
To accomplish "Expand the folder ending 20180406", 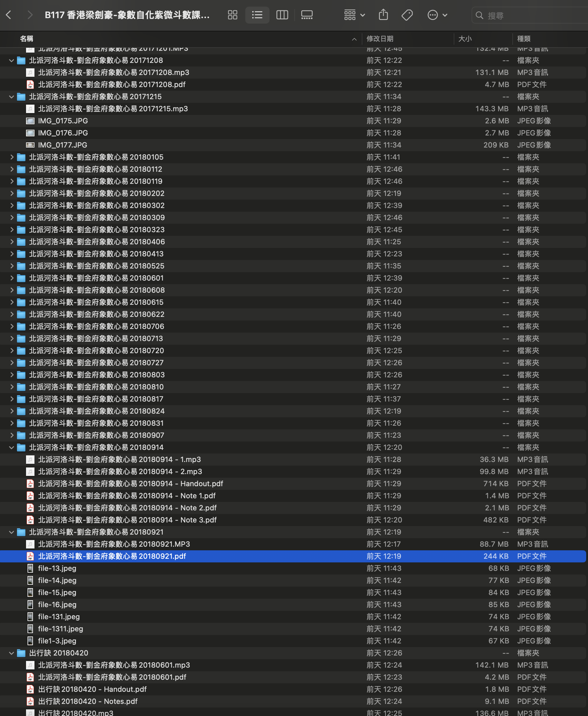I will [x=11, y=242].
